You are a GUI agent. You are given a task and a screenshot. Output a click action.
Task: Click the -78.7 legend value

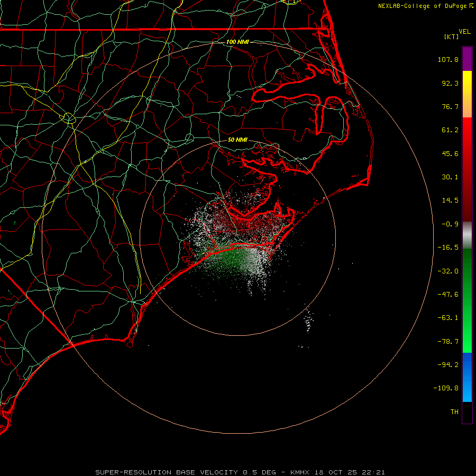point(448,342)
